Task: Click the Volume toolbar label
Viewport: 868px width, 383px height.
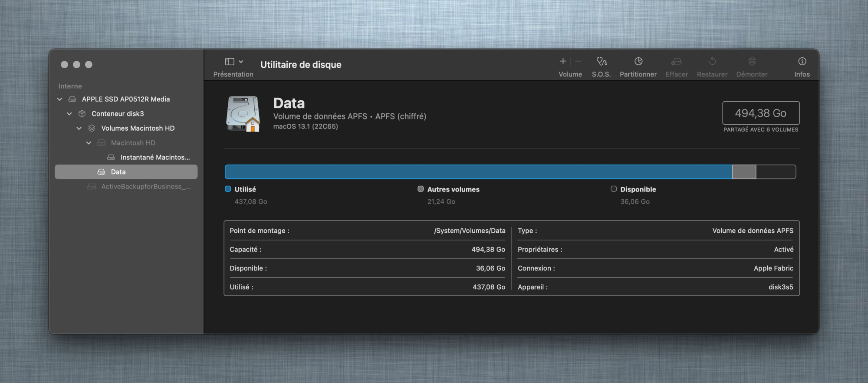Action: click(570, 74)
